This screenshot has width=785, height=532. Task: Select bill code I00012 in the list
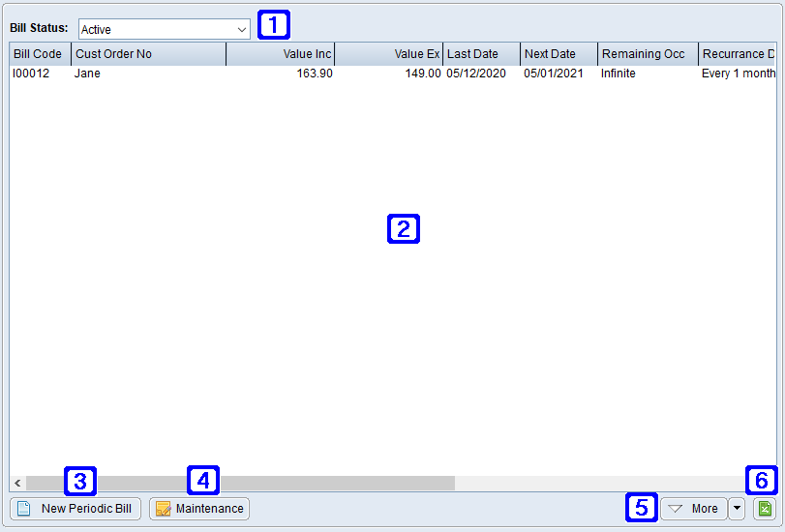31,74
